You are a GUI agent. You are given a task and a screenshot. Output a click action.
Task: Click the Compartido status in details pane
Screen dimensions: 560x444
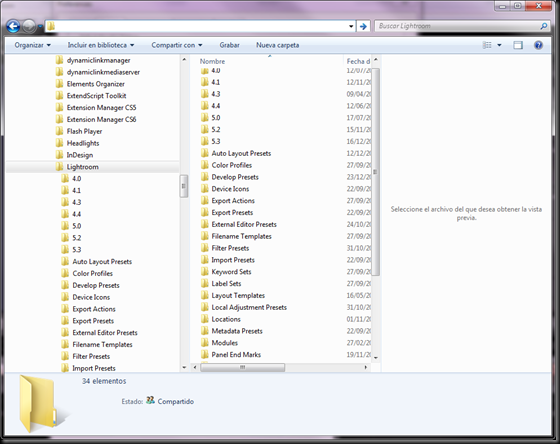175,401
